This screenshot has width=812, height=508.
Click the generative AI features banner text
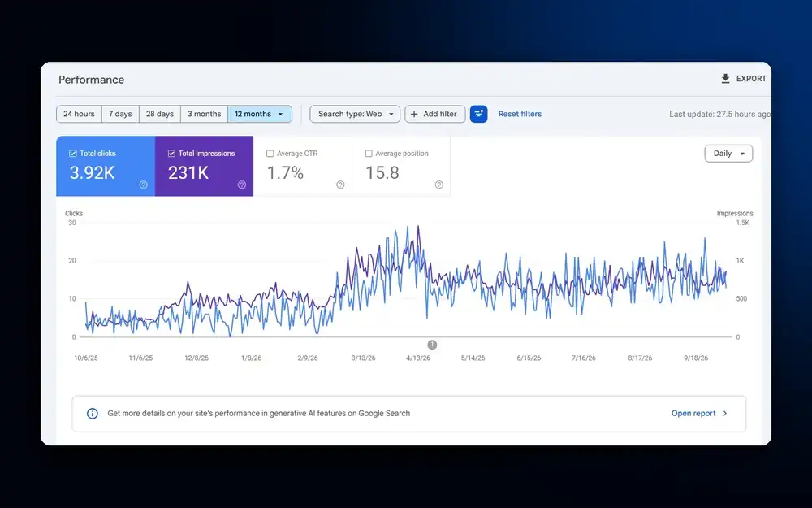258,413
